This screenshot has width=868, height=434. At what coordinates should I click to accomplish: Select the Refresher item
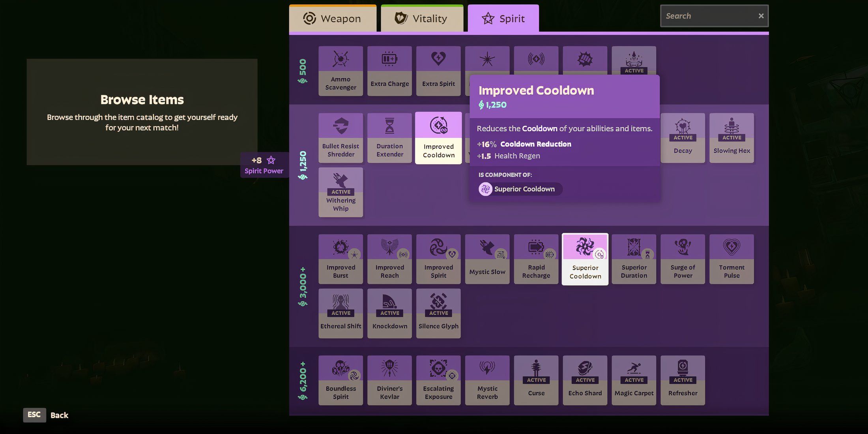(683, 380)
